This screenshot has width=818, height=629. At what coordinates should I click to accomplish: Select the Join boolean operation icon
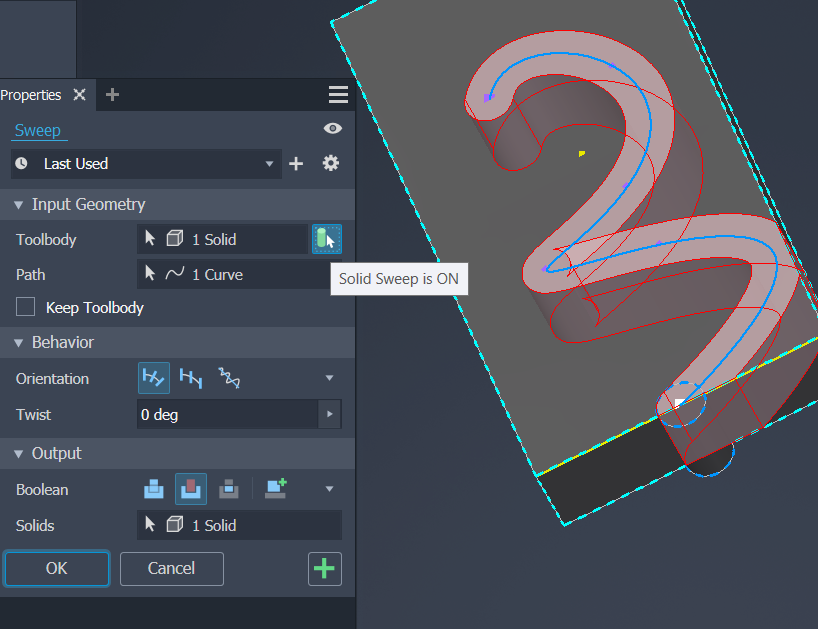click(x=153, y=489)
